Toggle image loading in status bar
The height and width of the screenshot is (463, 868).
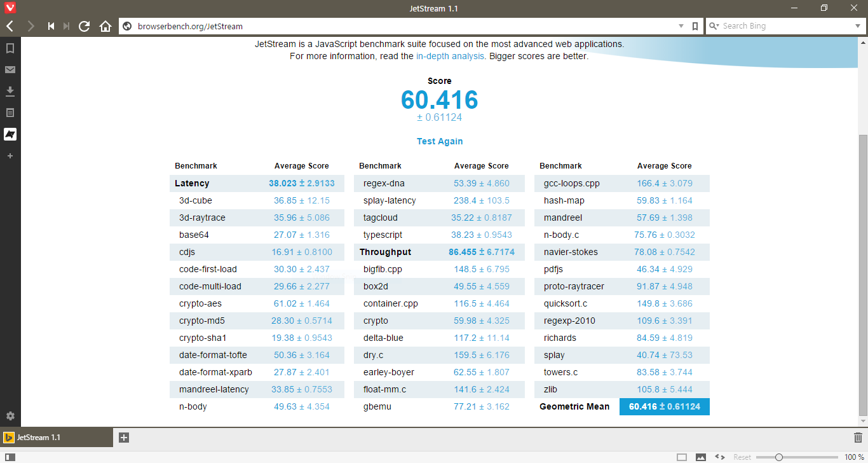coord(701,457)
